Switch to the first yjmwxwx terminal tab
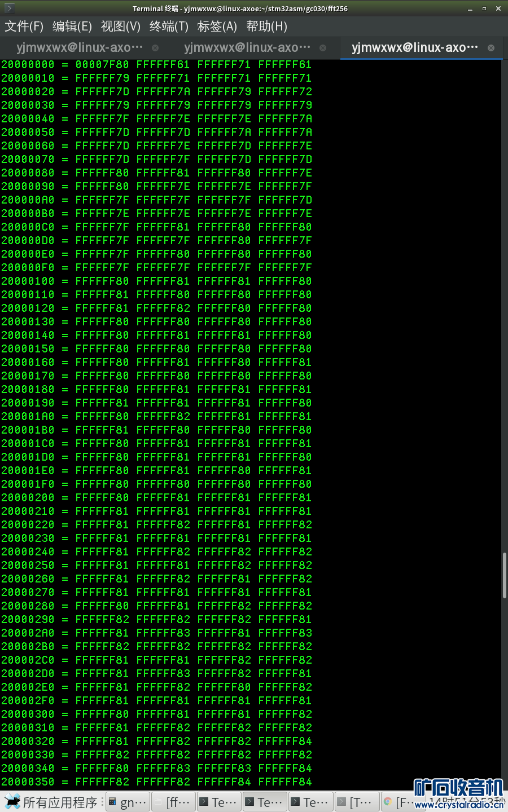Screen dimensions: 508x812 coord(80,48)
